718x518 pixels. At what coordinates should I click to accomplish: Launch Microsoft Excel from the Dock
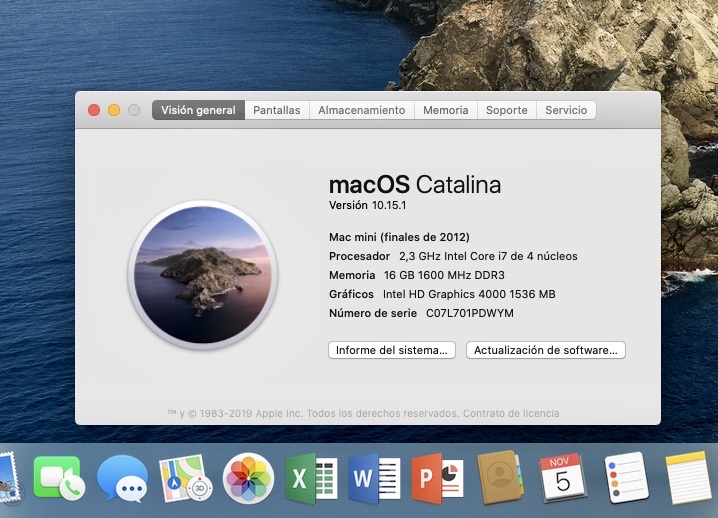click(x=311, y=478)
